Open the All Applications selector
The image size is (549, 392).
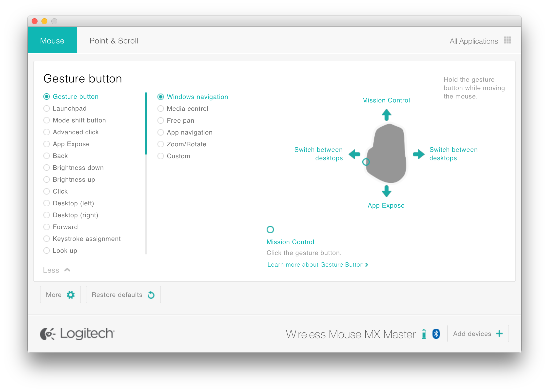click(x=473, y=41)
